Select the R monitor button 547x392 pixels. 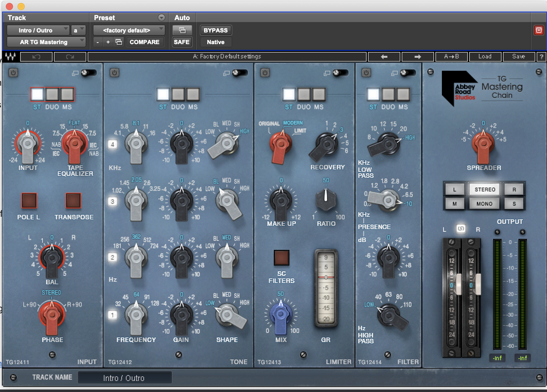(x=514, y=189)
